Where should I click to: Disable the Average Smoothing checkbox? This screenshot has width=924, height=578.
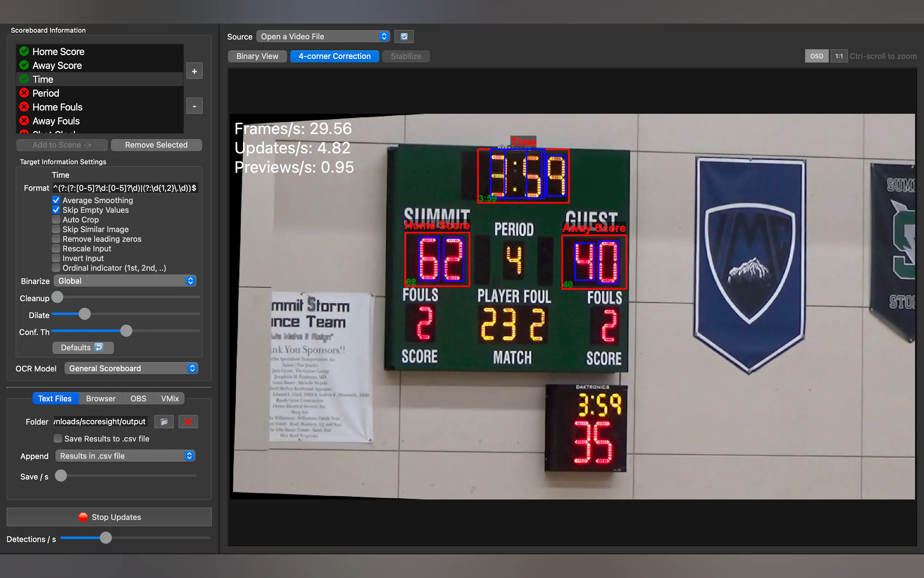[x=56, y=200]
